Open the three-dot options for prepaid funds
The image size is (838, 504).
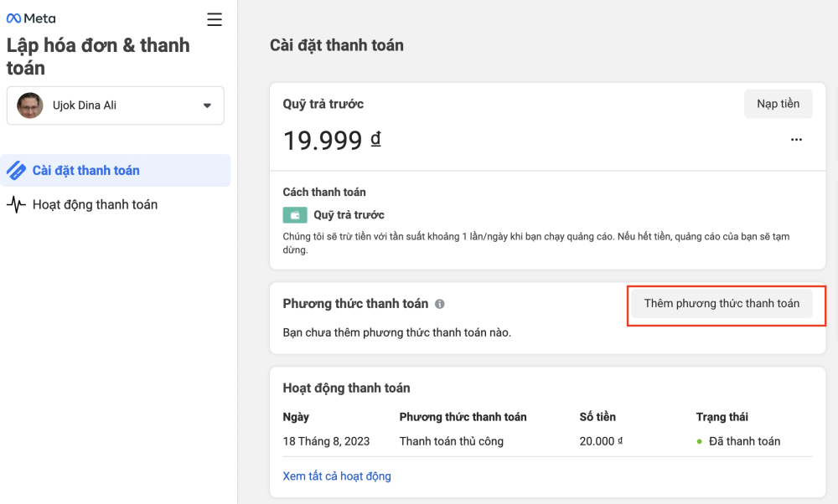coord(796,140)
